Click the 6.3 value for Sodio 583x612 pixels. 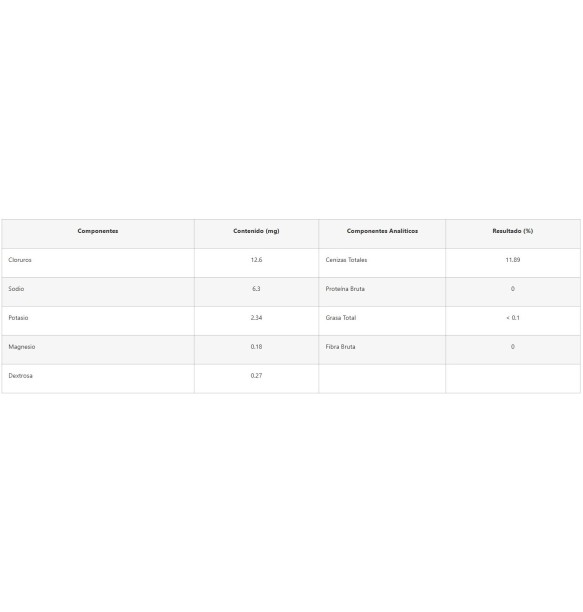(x=256, y=289)
